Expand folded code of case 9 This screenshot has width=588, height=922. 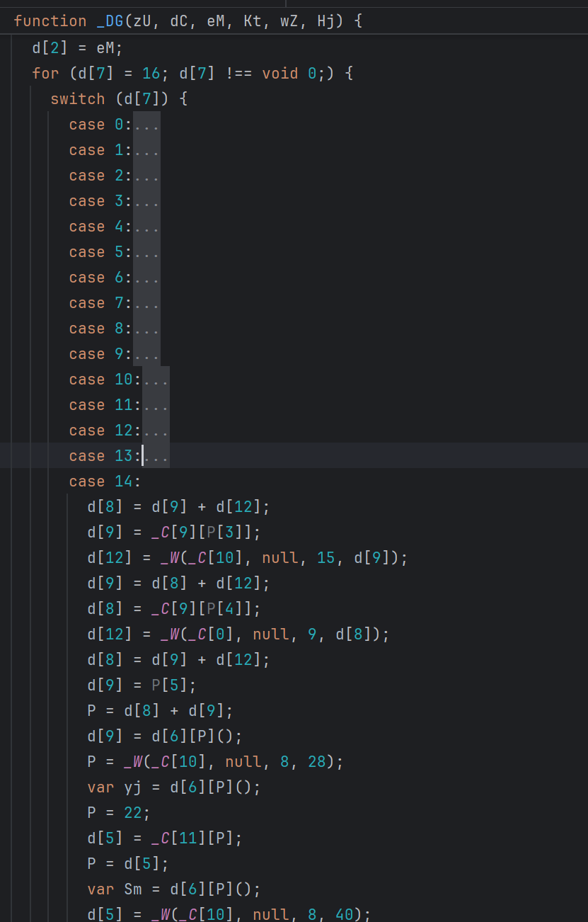click(x=146, y=354)
